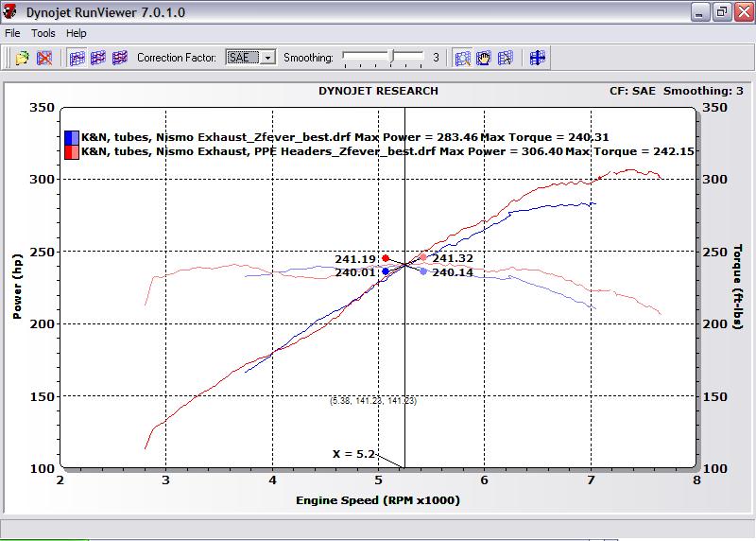Click the Smoothing slider thumb

click(x=392, y=57)
